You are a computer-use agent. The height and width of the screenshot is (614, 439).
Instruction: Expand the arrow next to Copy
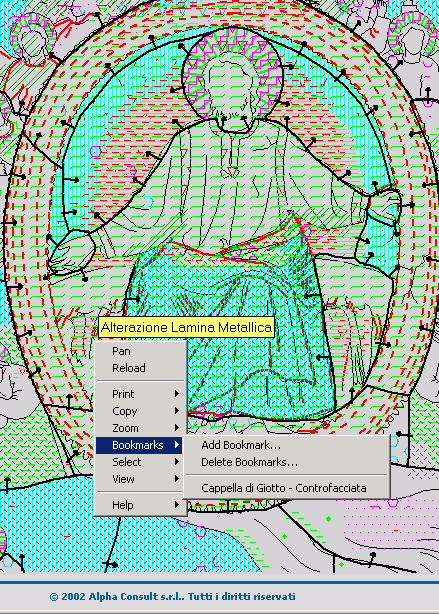[177, 411]
